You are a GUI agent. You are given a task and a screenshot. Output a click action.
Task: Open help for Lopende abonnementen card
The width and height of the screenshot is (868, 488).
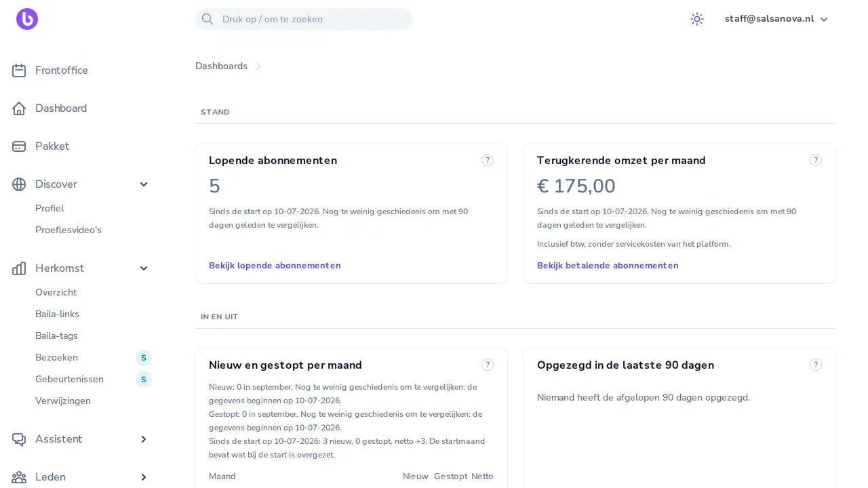coord(488,160)
